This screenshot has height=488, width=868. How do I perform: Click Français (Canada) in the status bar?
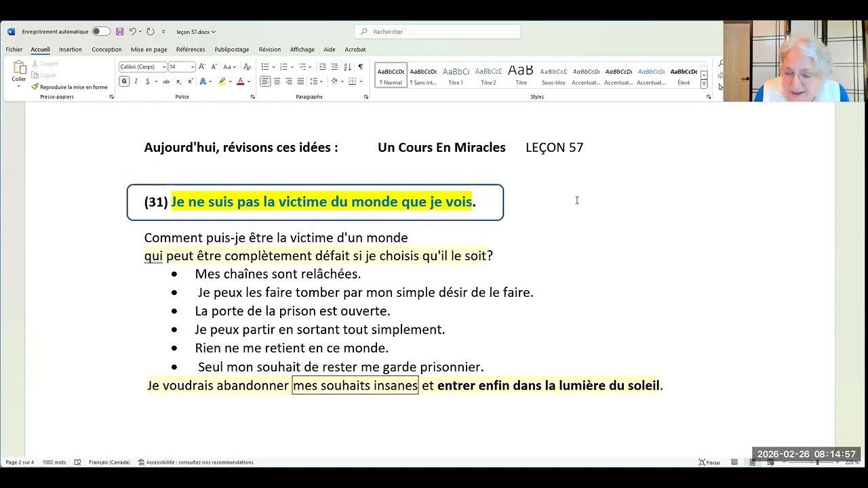click(x=109, y=462)
